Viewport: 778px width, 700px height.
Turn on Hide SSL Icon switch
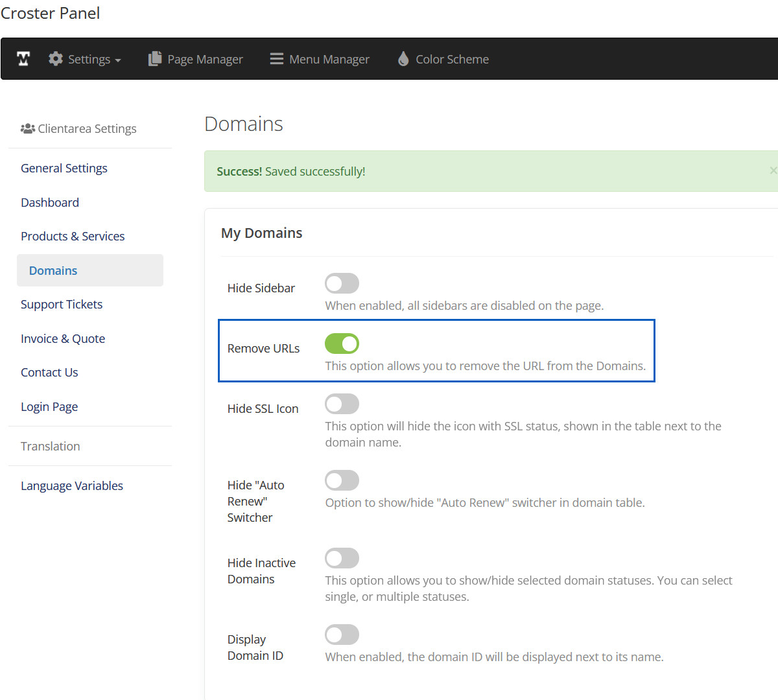342,404
